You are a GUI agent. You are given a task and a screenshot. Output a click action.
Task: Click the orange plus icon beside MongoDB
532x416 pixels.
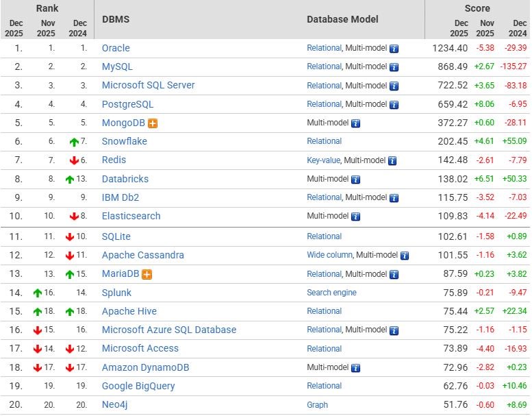[x=153, y=123]
